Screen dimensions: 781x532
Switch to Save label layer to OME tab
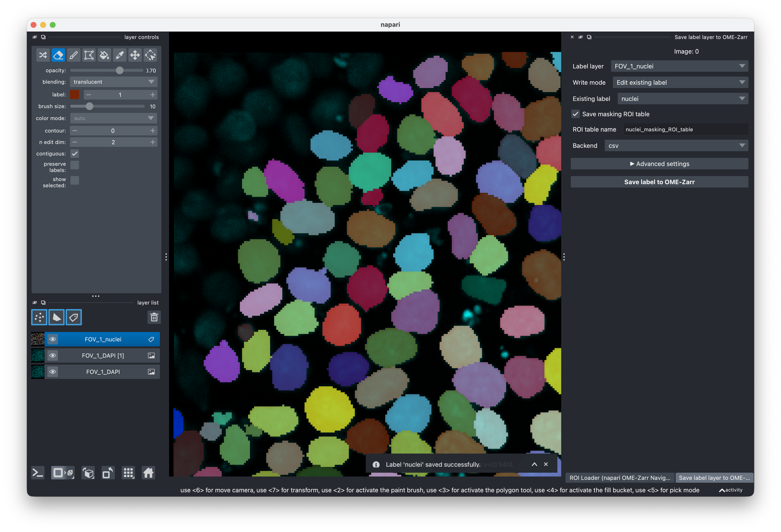[x=714, y=478]
